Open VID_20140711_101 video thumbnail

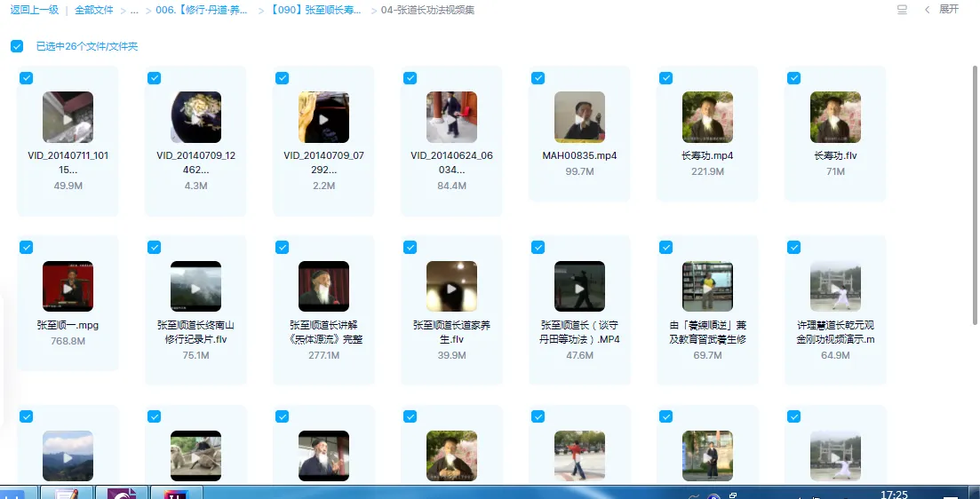[68, 117]
